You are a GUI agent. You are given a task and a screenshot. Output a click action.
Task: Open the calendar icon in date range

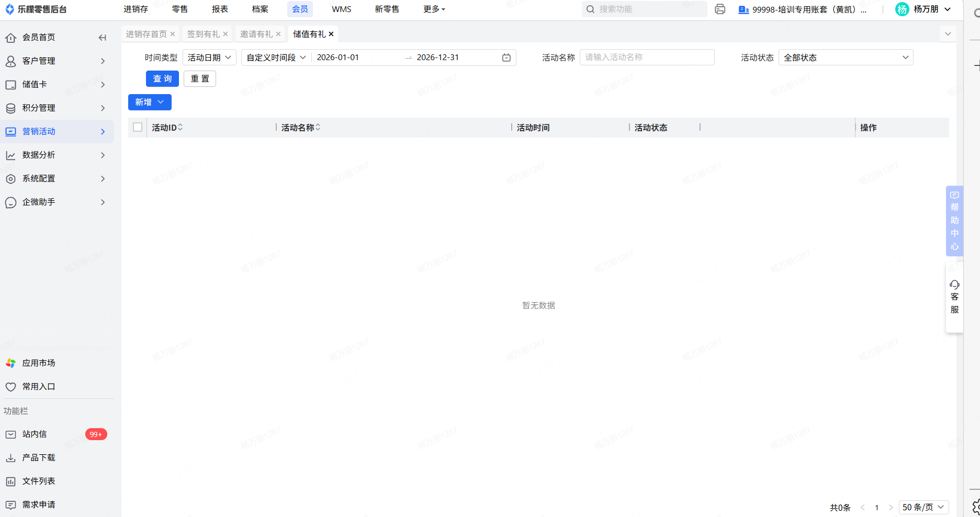506,58
